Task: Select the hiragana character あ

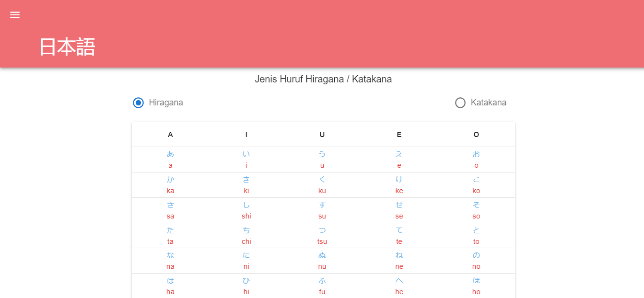Action: [x=170, y=154]
